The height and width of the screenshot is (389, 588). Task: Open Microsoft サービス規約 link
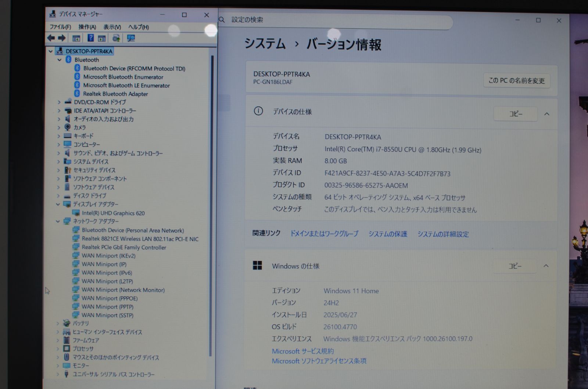pyautogui.click(x=303, y=351)
